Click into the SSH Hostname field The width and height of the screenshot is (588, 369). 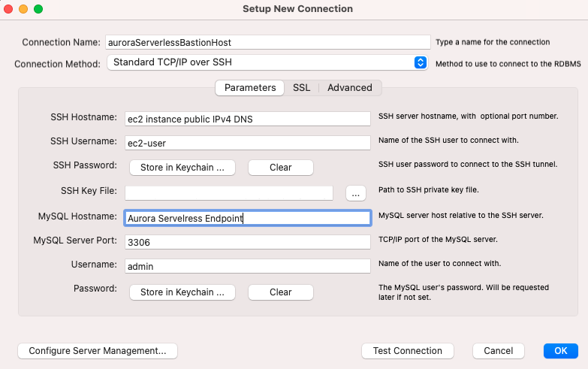[x=248, y=119]
